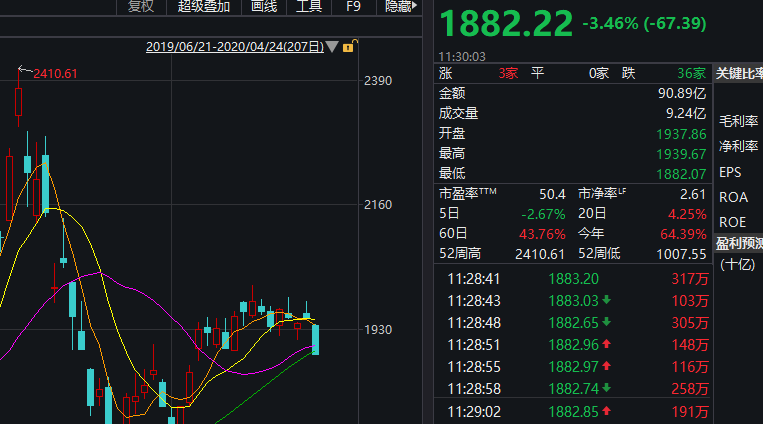Select the 关键比率 key ratios tab
This screenshot has width=763, height=424.
[739, 73]
